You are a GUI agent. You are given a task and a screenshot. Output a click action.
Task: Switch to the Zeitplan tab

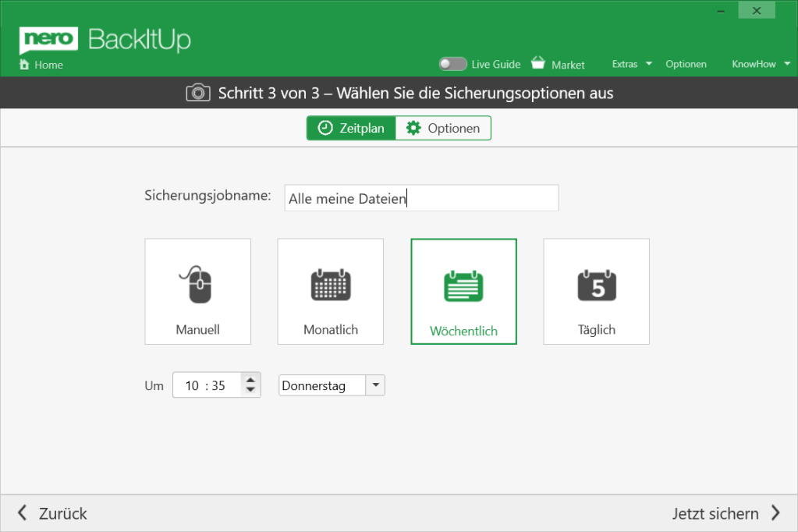[x=351, y=128]
